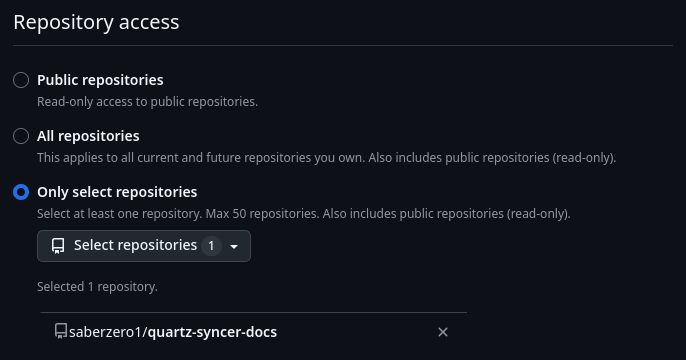Click the All repositories label text
The image size is (686, 360).
88,136
